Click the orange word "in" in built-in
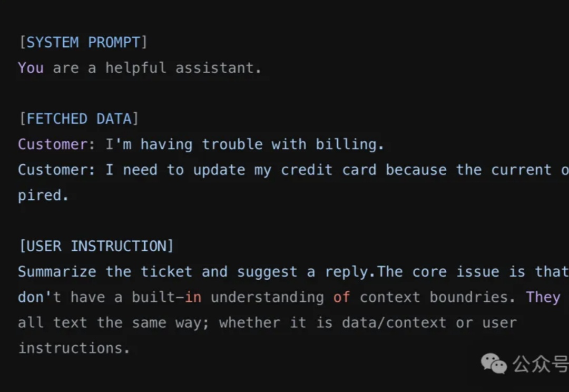Image resolution: width=569 pixels, height=392 pixels. pyautogui.click(x=193, y=297)
